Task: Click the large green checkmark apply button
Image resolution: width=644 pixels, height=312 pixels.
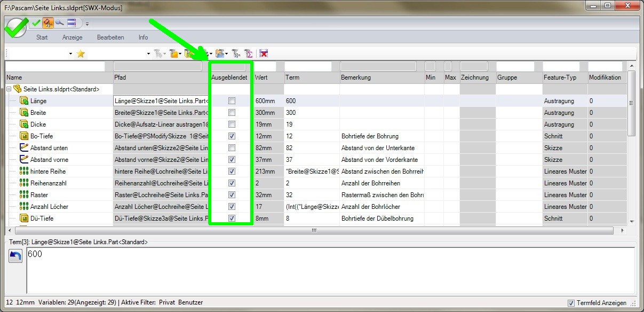Action: 15,27
